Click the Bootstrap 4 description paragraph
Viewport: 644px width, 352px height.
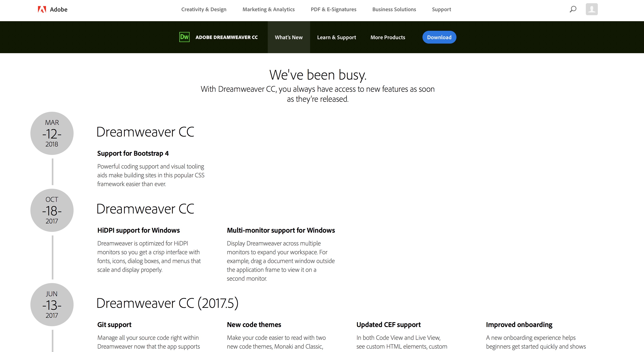pos(151,175)
